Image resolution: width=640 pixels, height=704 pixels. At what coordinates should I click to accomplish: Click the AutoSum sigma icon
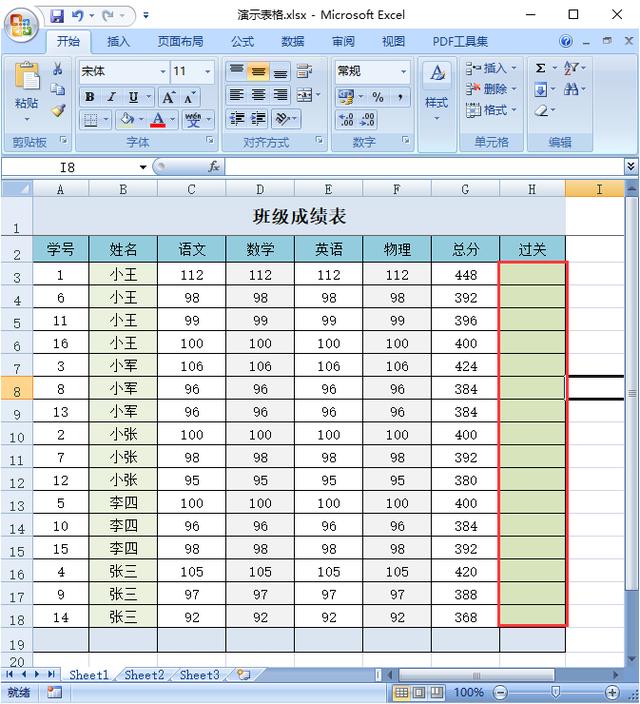point(541,68)
